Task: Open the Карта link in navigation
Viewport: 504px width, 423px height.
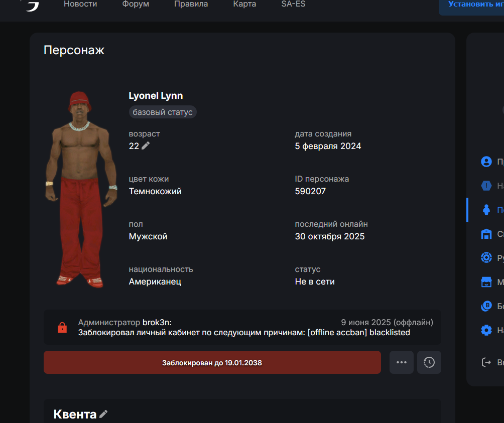Action: (244, 4)
